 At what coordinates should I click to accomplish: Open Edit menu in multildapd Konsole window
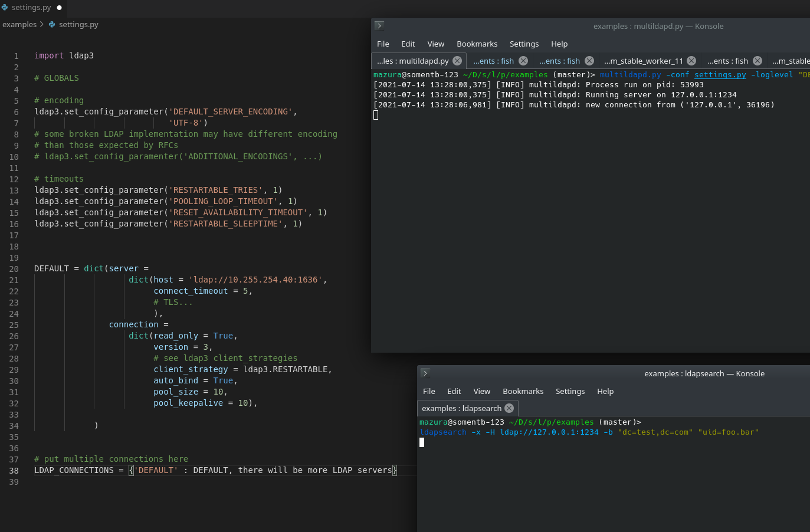[x=408, y=44]
